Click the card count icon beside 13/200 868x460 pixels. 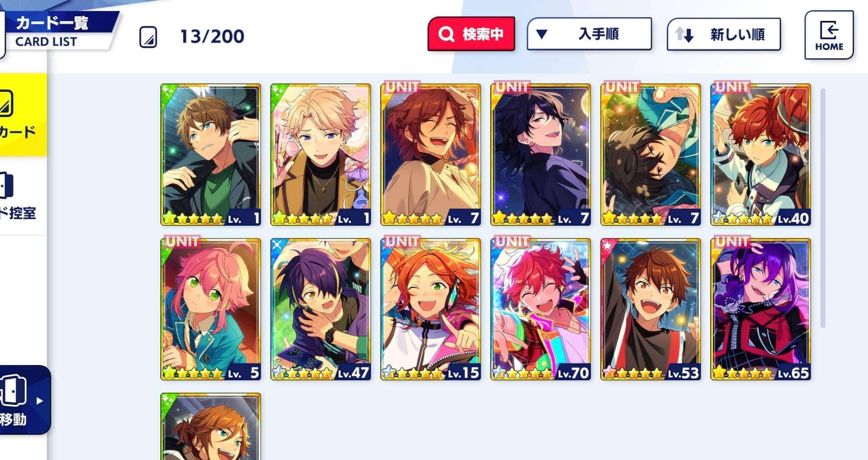[x=148, y=37]
